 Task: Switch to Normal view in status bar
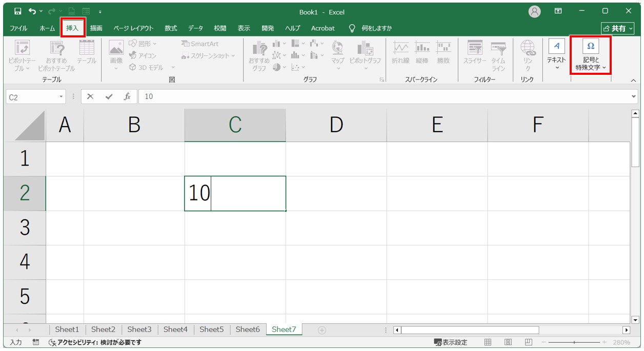[x=488, y=342]
